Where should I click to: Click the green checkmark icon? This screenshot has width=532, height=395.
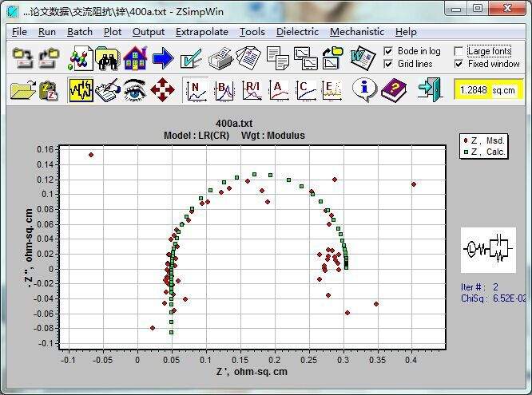coord(191,59)
